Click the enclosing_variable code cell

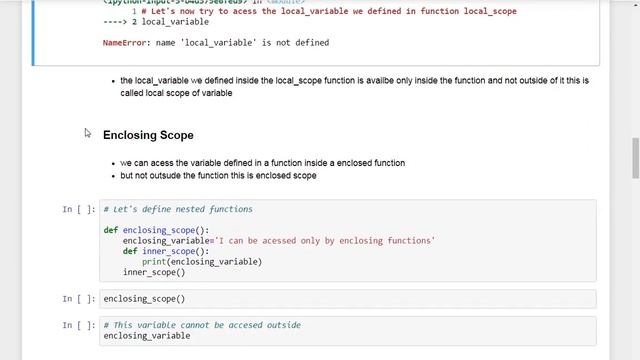(x=348, y=331)
